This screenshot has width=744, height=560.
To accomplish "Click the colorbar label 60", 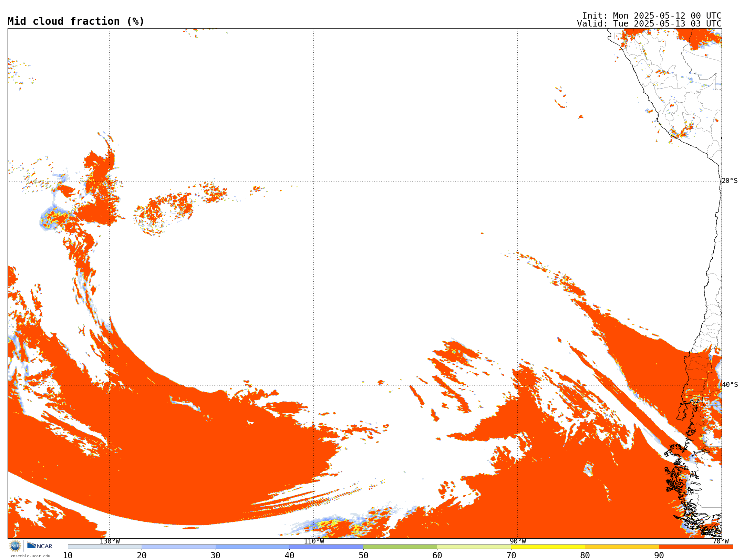I will 437,555.
